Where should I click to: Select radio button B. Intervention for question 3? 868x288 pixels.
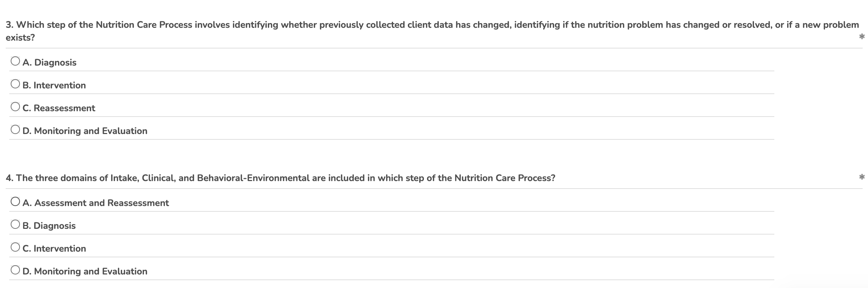click(x=15, y=84)
